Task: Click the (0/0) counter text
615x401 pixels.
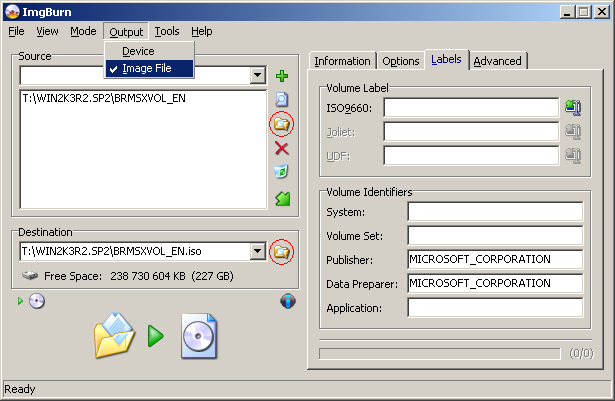Action: click(581, 354)
